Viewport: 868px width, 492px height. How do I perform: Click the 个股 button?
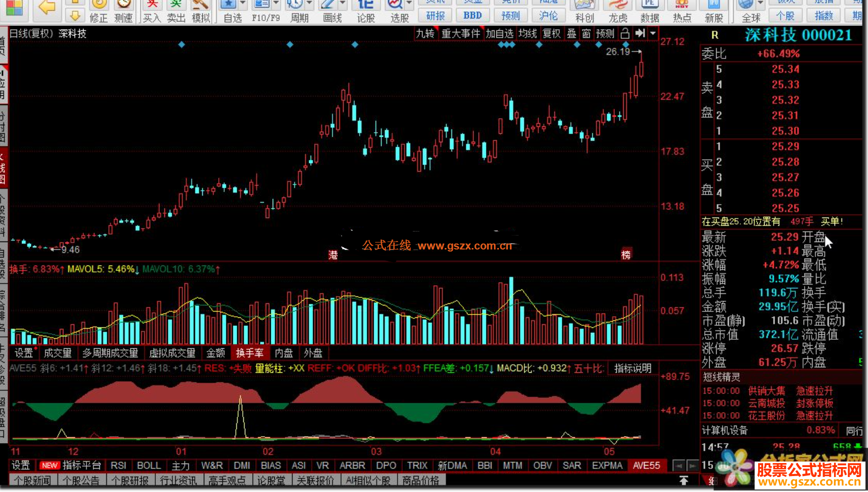785,15
